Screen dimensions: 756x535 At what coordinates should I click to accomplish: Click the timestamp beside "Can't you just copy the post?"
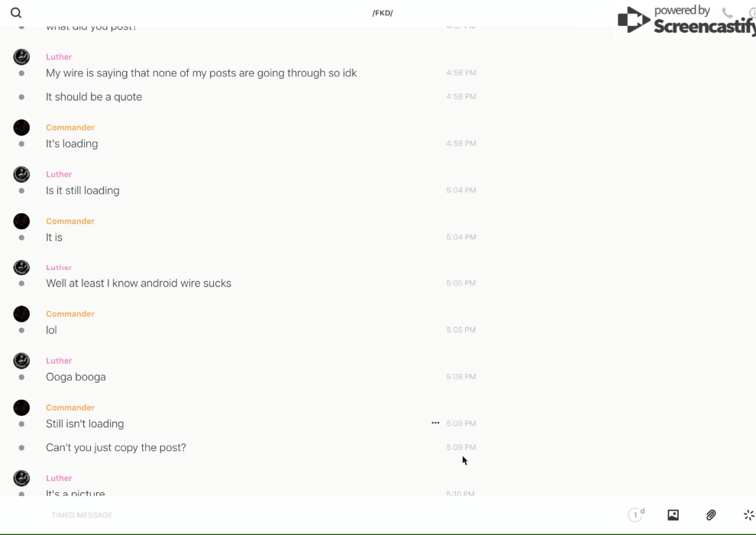point(460,447)
